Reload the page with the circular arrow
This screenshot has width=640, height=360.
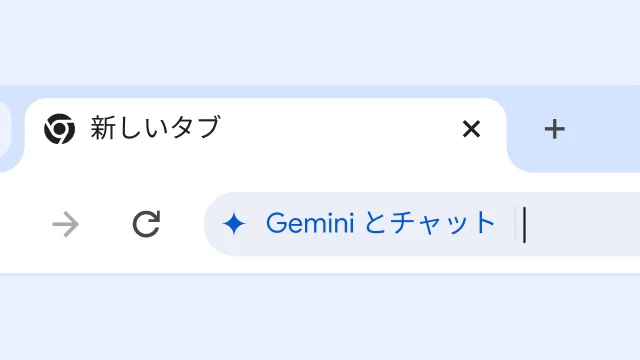(146, 224)
